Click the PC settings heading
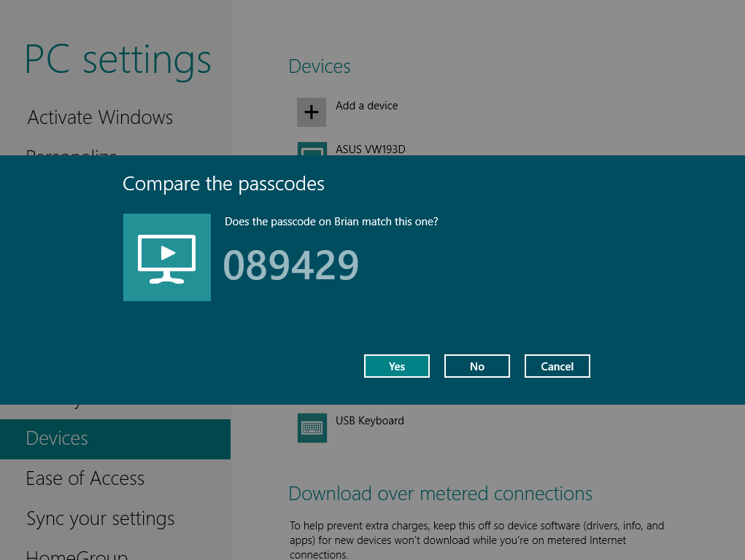The image size is (745, 560). click(117, 60)
